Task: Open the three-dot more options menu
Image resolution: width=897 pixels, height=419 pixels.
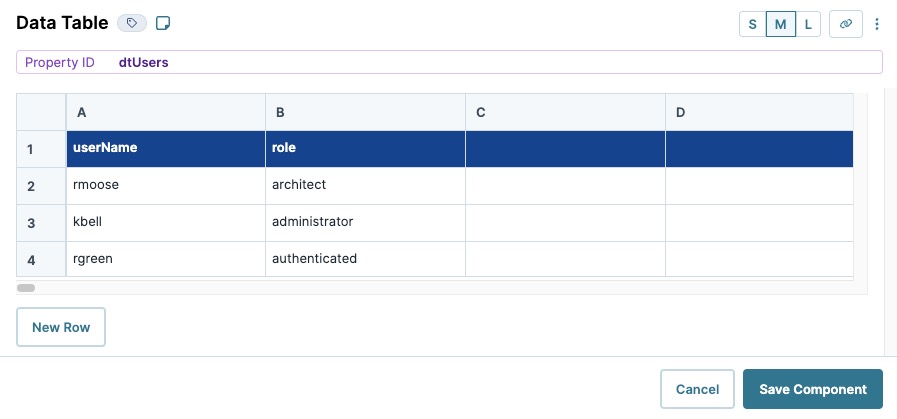Action: point(876,24)
